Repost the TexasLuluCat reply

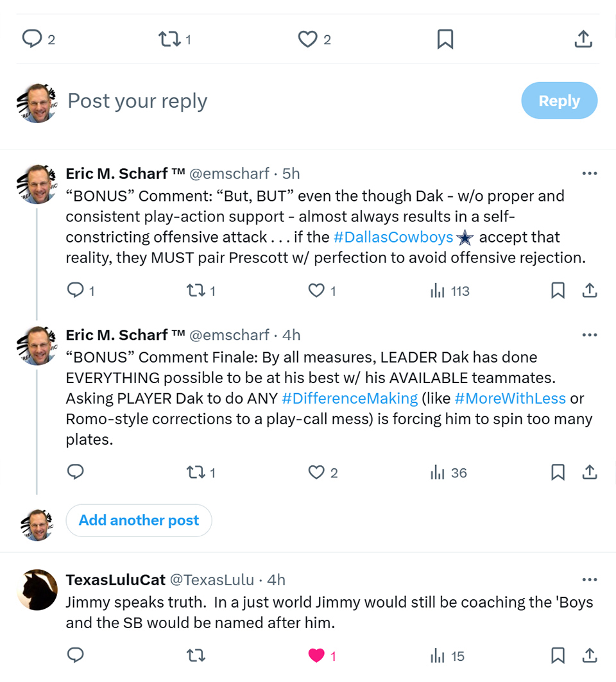(x=196, y=656)
